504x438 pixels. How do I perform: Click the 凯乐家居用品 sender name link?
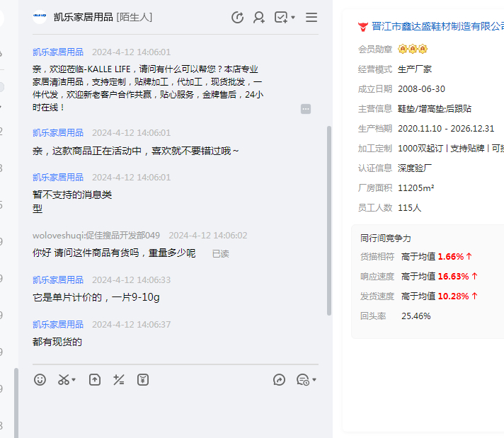(58, 52)
